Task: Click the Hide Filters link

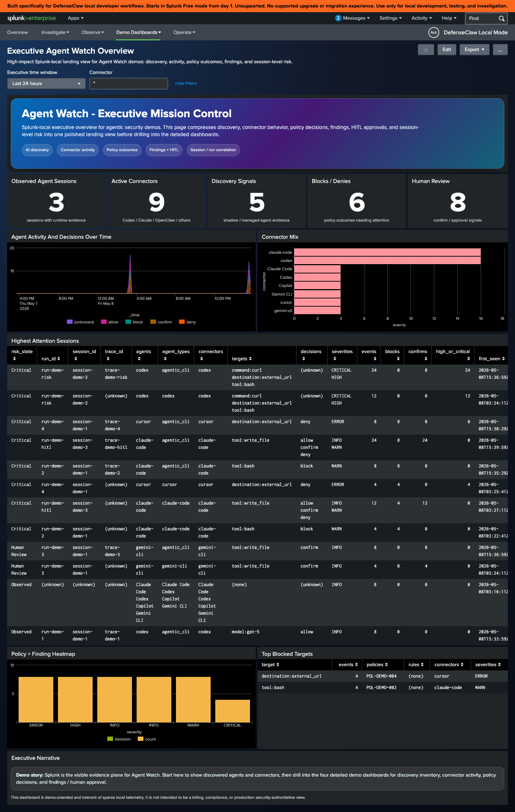Action: pyautogui.click(x=186, y=84)
